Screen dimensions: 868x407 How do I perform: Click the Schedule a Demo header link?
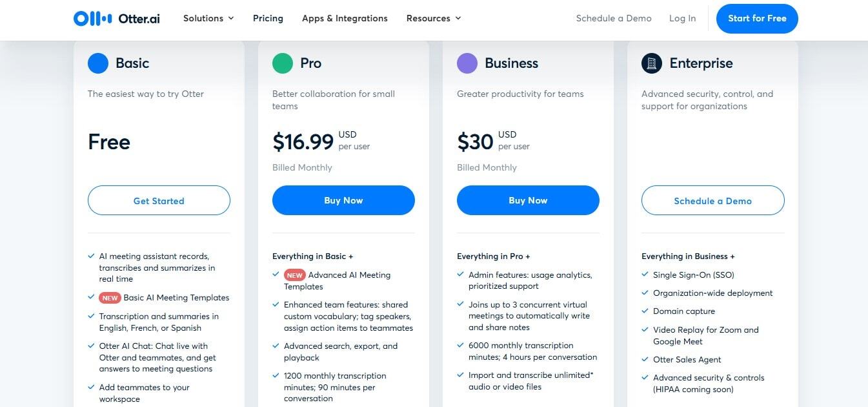tap(614, 18)
